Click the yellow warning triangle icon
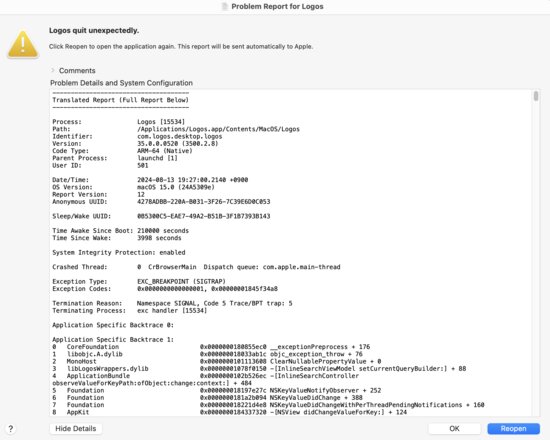This screenshot has height=440, width=550. point(23,45)
